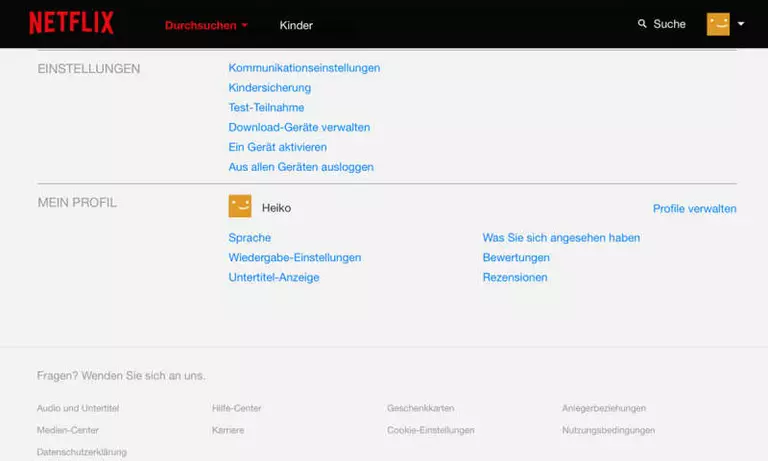Open Bewertungen link
The image size is (768, 461).
(x=515, y=257)
